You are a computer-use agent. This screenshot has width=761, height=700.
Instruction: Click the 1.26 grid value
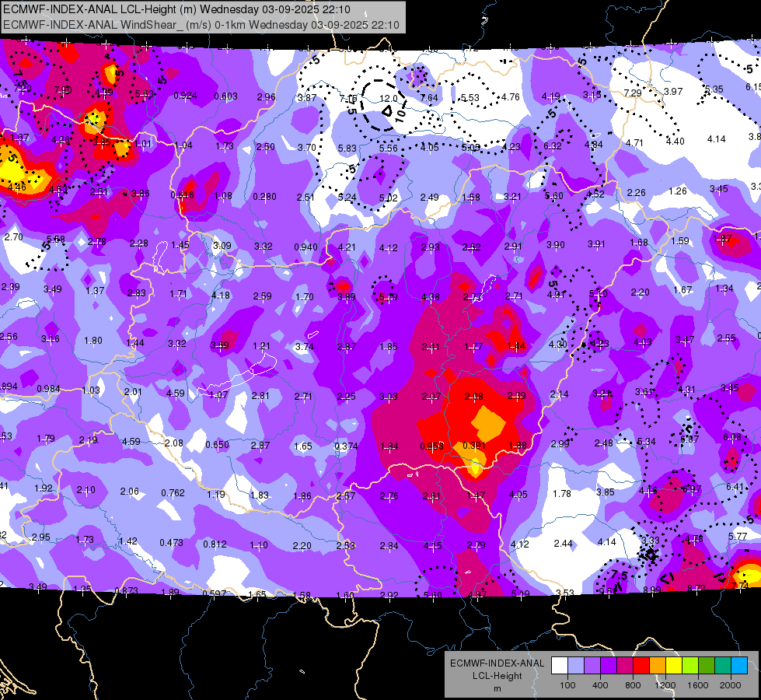pyautogui.click(x=678, y=191)
